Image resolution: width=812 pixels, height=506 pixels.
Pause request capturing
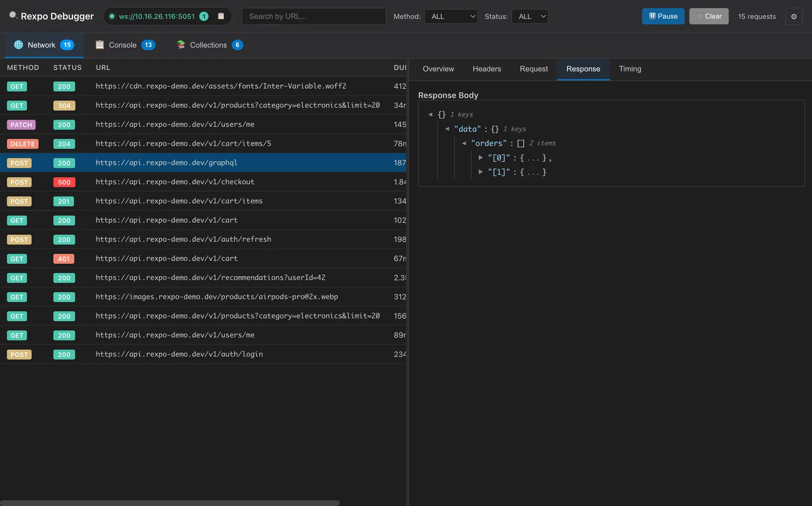point(664,16)
